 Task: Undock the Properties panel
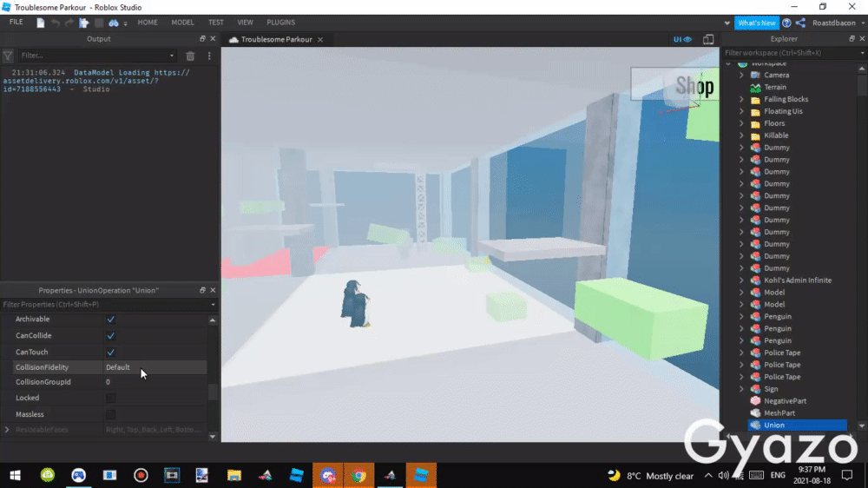[x=202, y=290]
